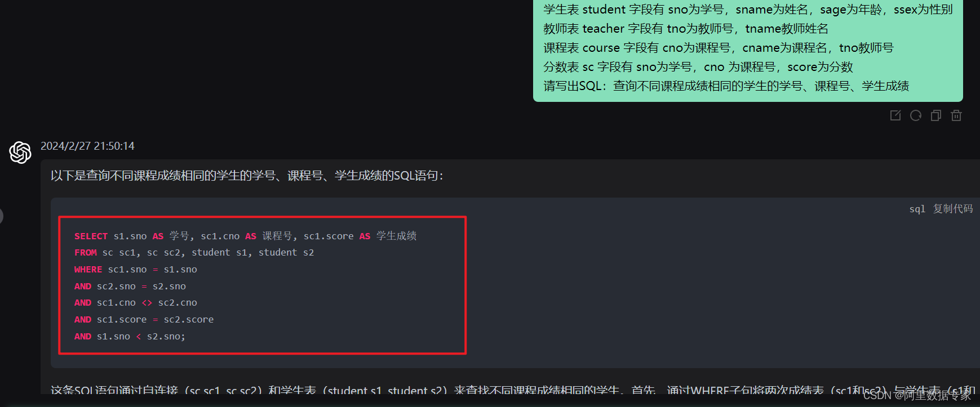Image resolution: width=980 pixels, height=407 pixels.
Task: Copy the message using the duplicate icon
Action: (936, 115)
